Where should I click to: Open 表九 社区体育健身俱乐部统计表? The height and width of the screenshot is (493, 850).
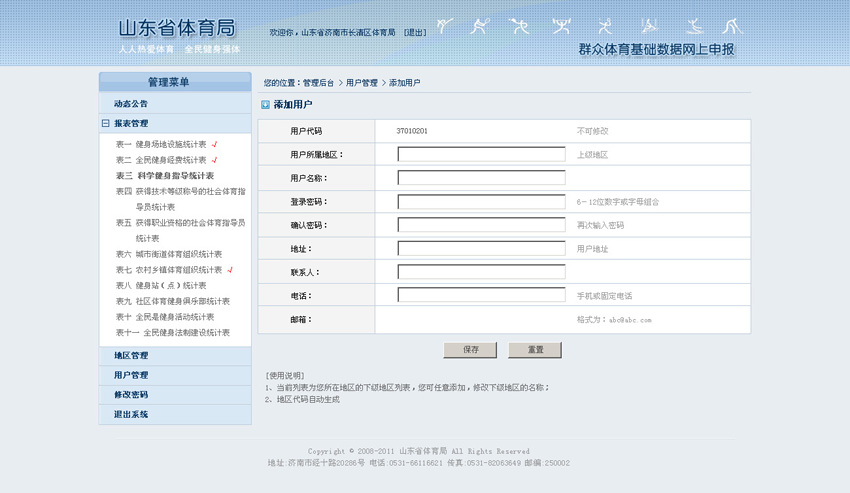[173, 301]
